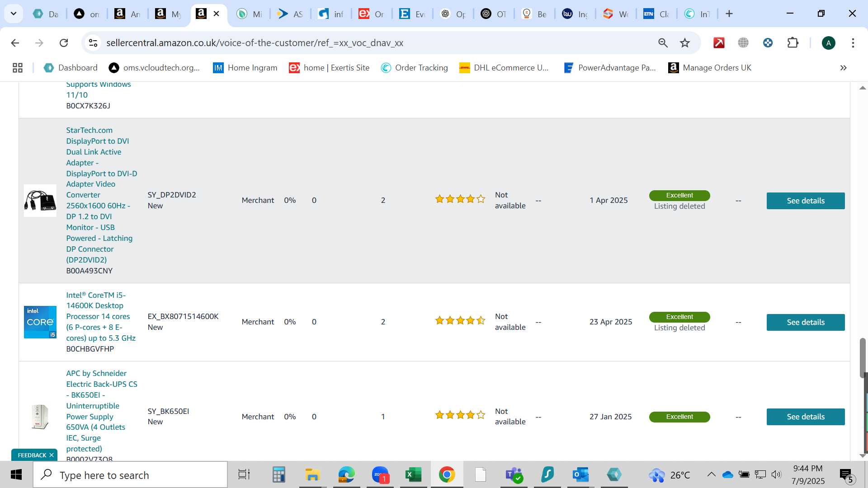The image size is (868, 488).
Task: Close the active Amazon tab
Action: [217, 14]
